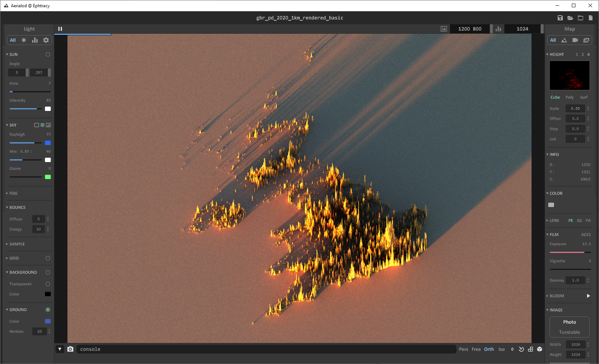Open the Light panel settings gear
This screenshot has height=364, width=599.
coord(46,40)
